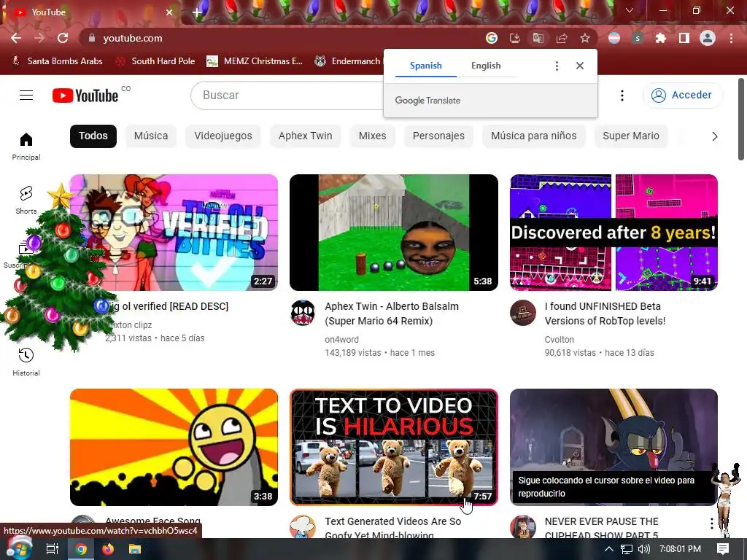
Task: Open volume control in tray
Action: [643, 549]
